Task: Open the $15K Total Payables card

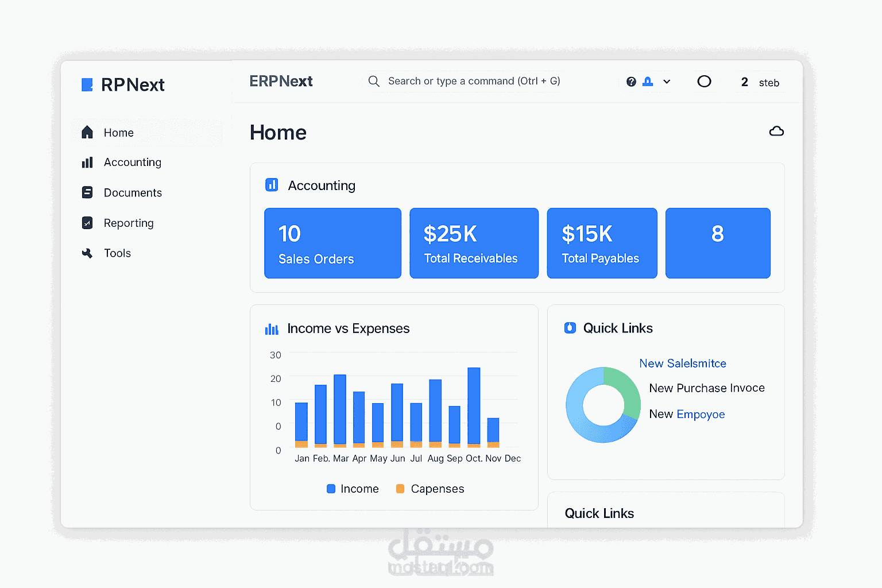Action: pos(602,243)
